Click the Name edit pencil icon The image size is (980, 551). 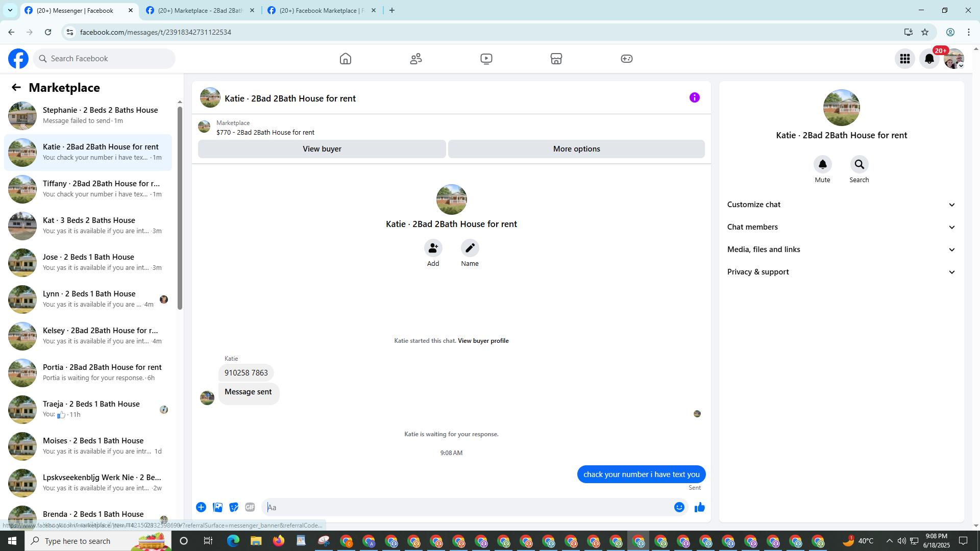click(x=470, y=248)
